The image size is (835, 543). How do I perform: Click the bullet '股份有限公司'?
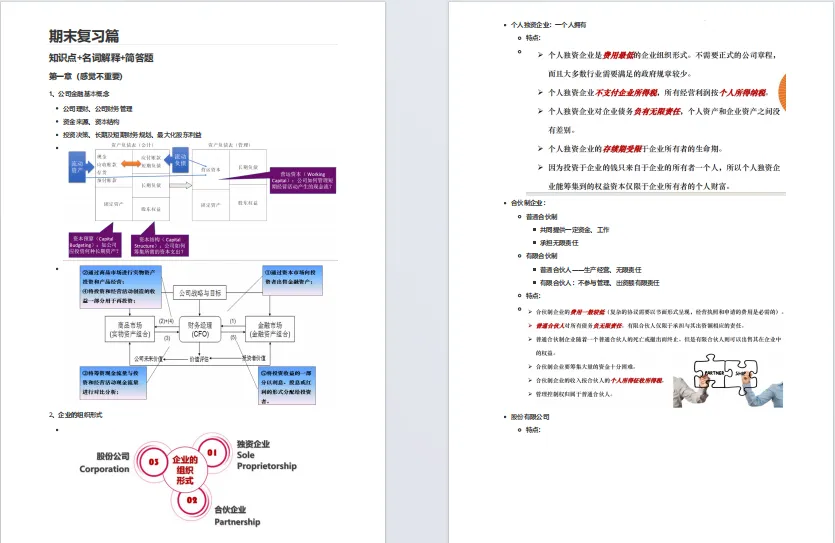pos(530,417)
